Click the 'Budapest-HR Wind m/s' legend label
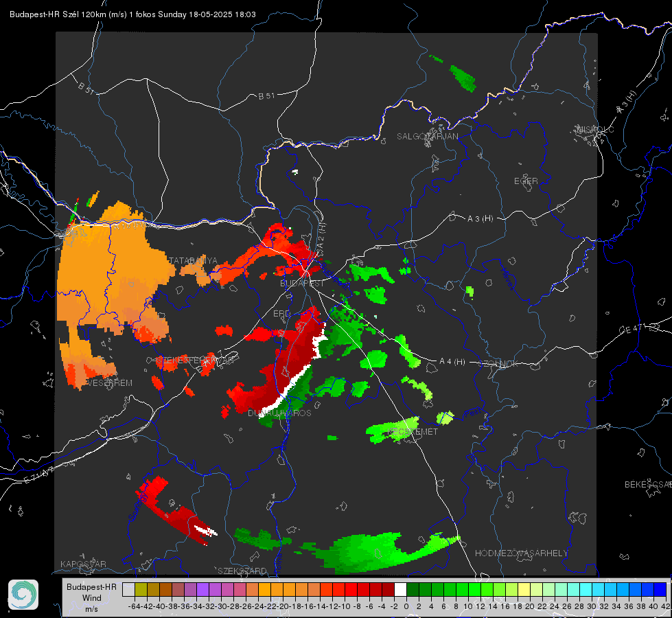The width and height of the screenshot is (672, 618). pyautogui.click(x=92, y=597)
